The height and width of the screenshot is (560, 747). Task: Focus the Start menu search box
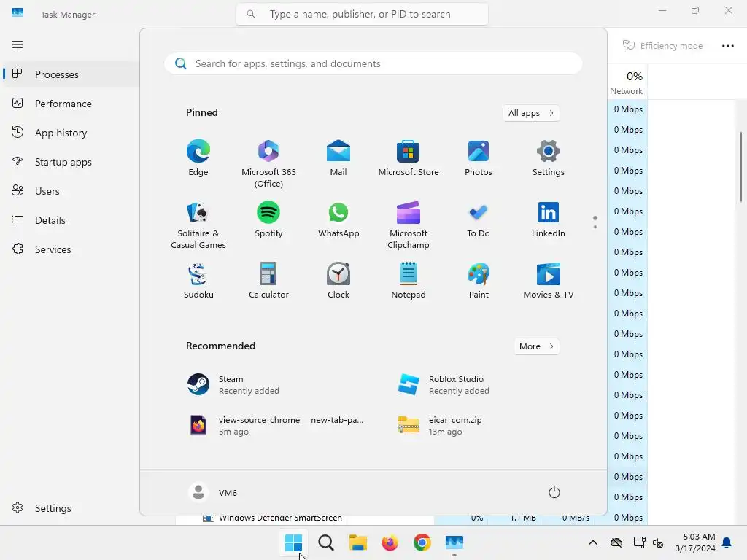tap(373, 63)
